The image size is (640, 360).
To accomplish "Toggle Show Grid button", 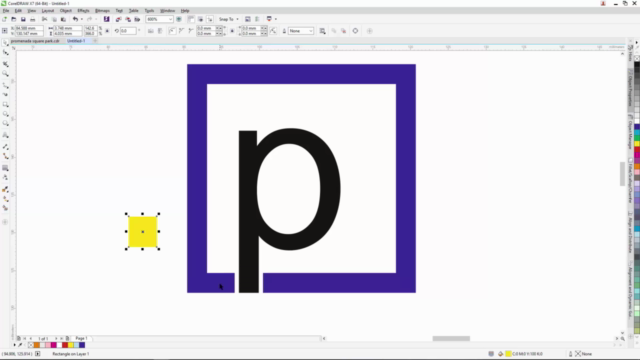I will (x=200, y=19).
